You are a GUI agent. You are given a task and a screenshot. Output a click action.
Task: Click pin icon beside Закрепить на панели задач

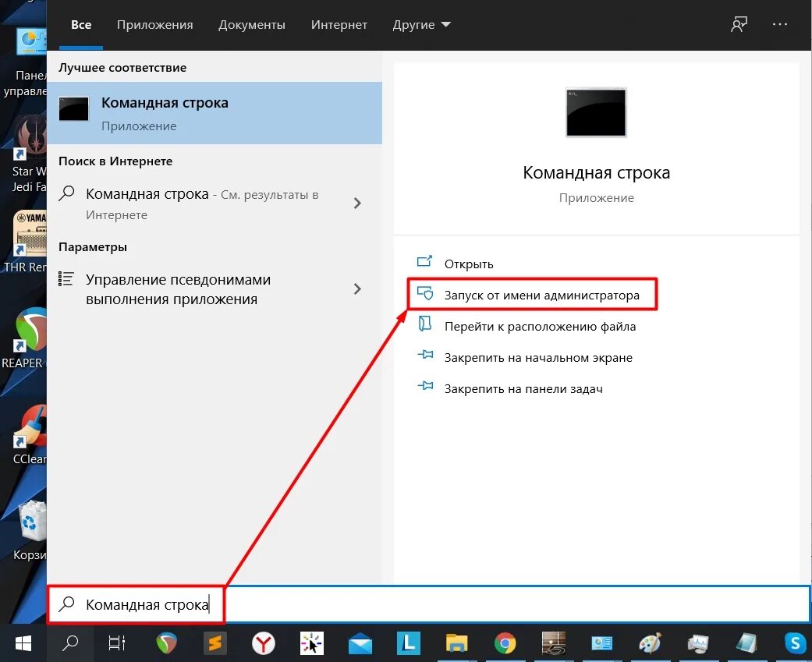[425, 386]
